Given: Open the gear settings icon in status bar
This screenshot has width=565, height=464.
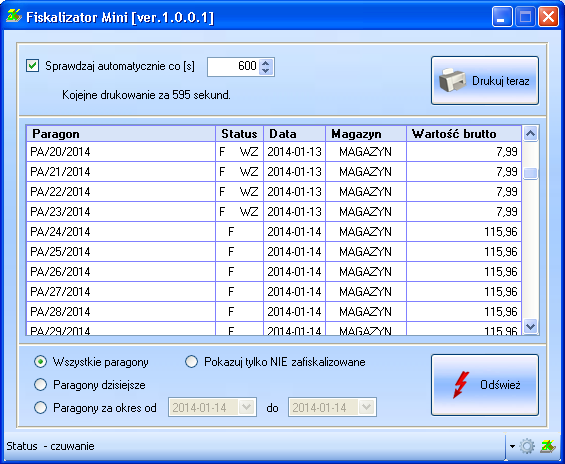Looking at the screenshot, I should tap(527, 446).
